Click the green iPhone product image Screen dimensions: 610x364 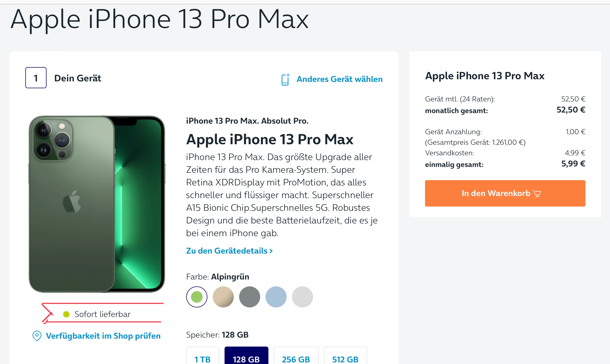pyautogui.click(x=97, y=204)
